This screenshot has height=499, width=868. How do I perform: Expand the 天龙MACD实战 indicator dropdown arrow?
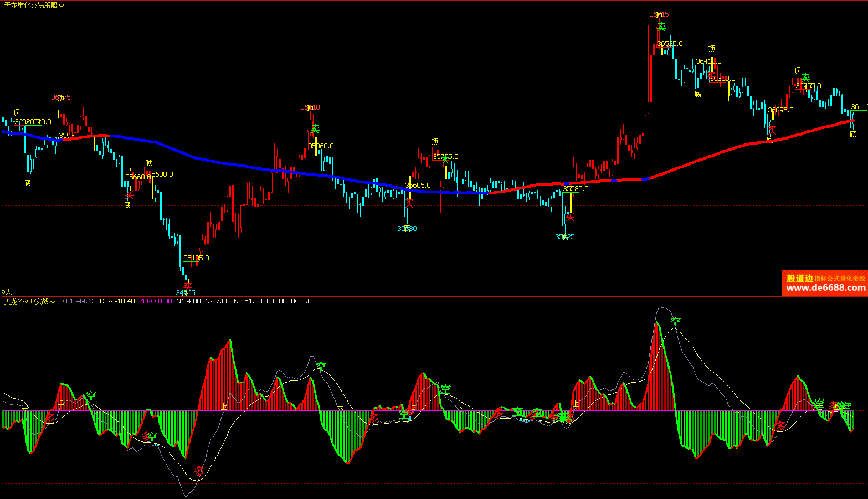click(53, 302)
